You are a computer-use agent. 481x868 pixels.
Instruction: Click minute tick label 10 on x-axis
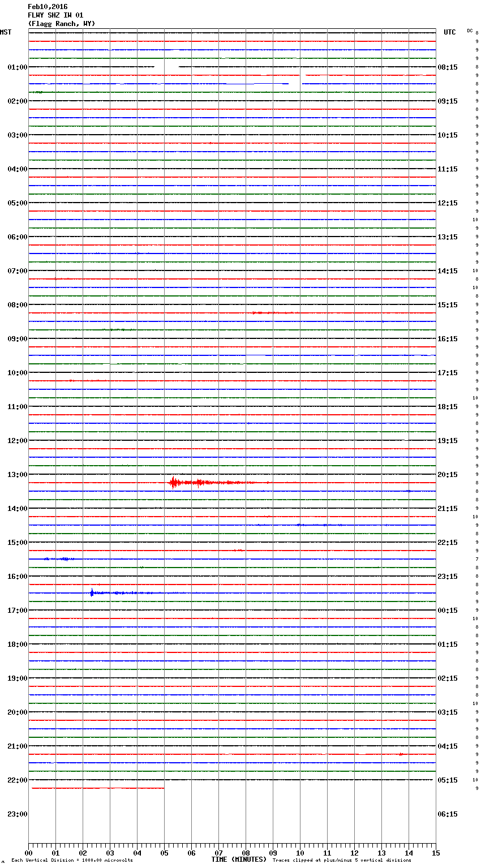tap(300, 853)
